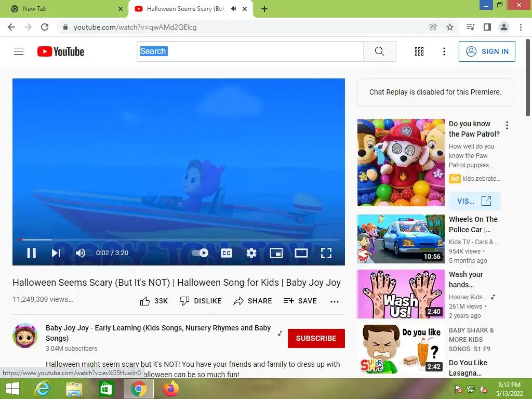Open Chrome profile menu

pyautogui.click(x=504, y=27)
